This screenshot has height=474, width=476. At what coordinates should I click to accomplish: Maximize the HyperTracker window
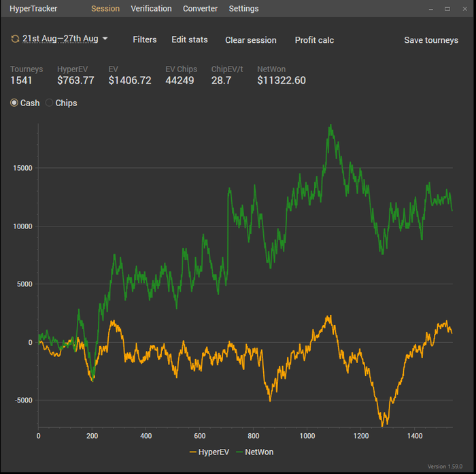(x=447, y=9)
